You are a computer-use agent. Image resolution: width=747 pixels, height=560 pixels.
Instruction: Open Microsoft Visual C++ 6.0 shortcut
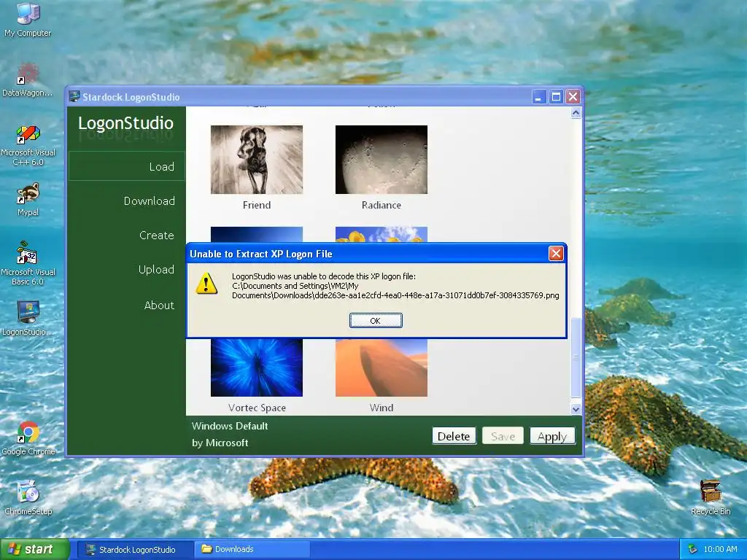coord(28,145)
